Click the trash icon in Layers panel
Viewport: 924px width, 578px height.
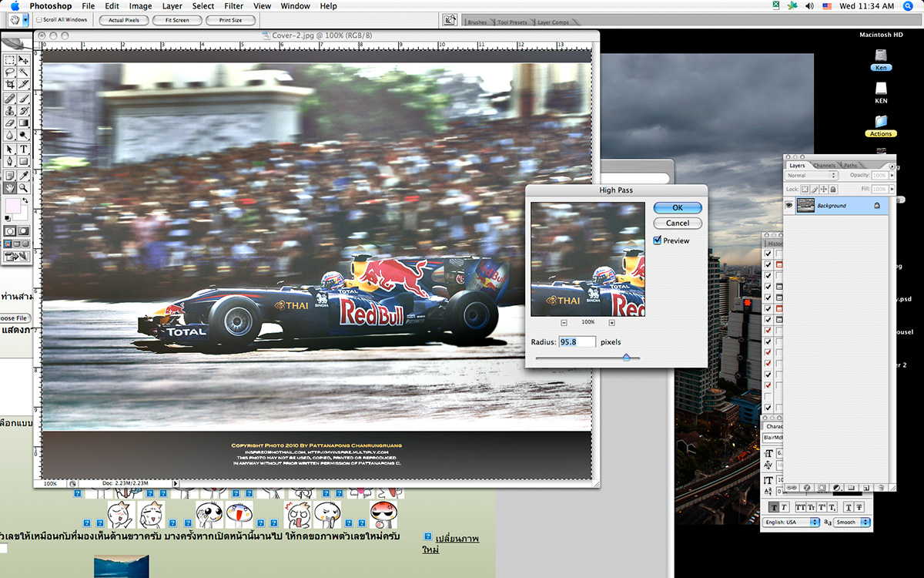(882, 488)
